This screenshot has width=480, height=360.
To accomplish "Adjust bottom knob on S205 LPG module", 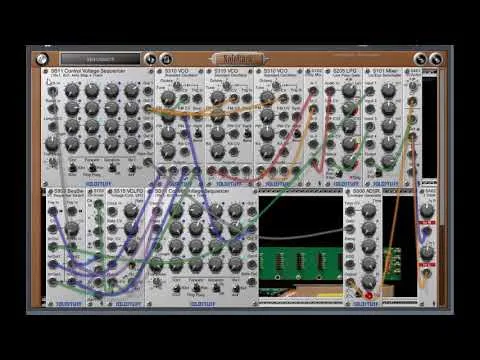I will 349,161.
